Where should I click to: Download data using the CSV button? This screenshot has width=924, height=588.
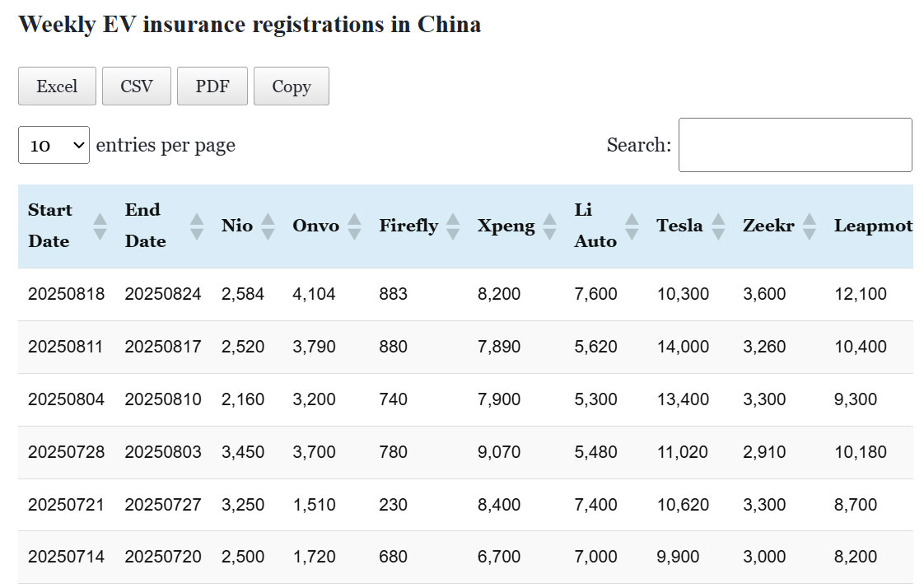click(x=137, y=86)
